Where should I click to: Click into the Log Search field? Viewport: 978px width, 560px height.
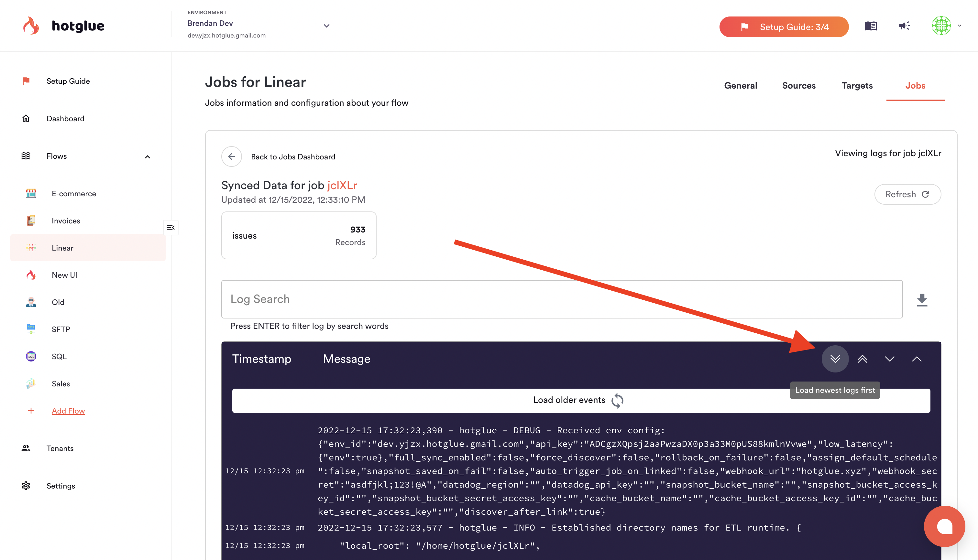(x=561, y=299)
